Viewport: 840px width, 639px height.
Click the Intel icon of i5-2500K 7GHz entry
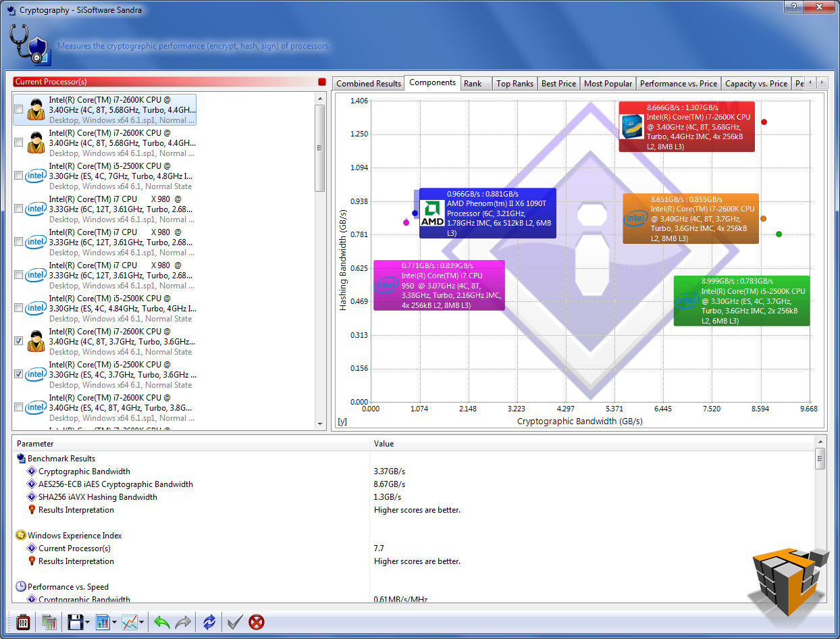coord(36,176)
